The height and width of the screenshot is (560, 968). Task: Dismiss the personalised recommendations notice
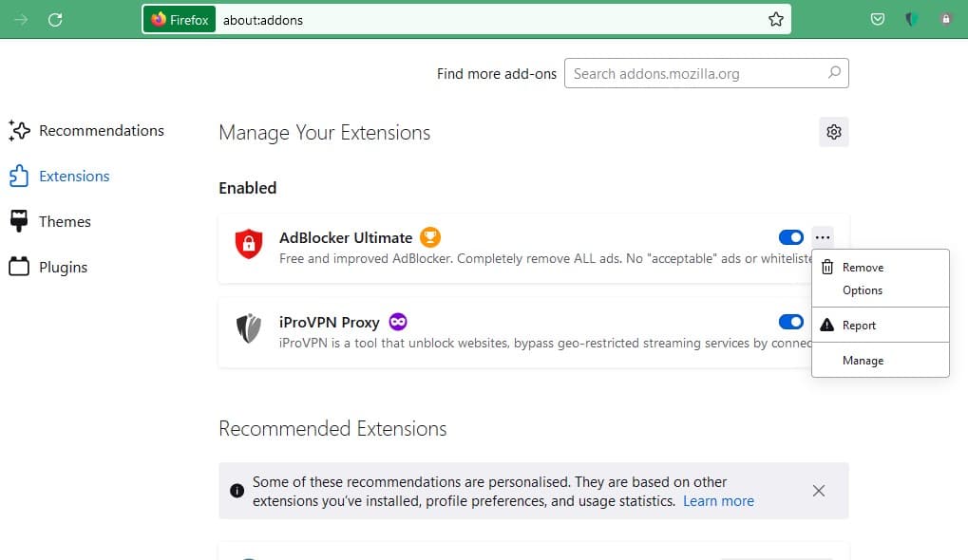pos(819,491)
